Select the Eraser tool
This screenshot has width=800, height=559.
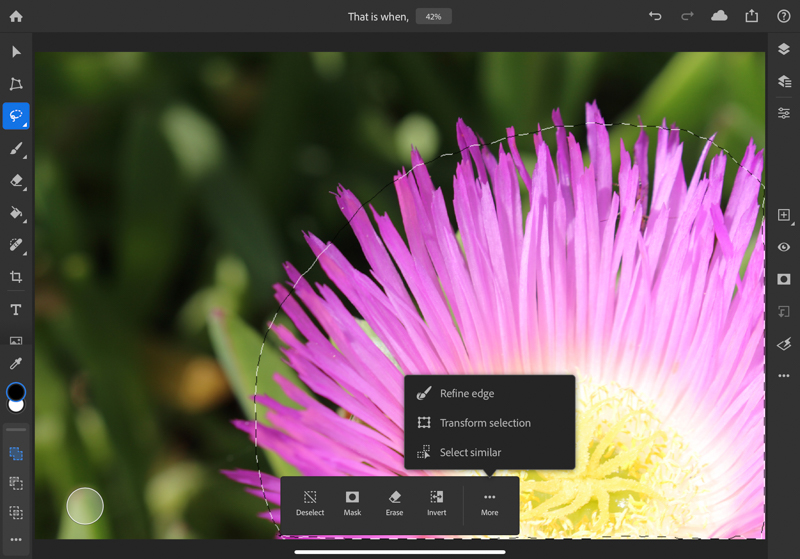(x=16, y=181)
